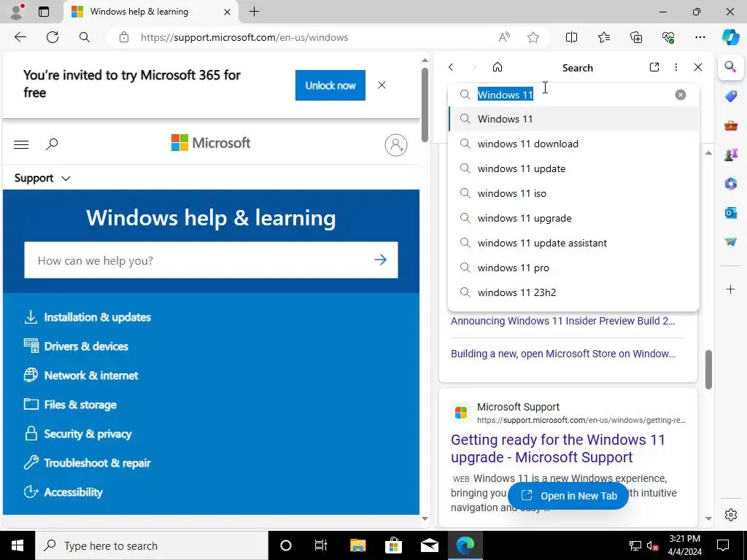This screenshot has width=747, height=560.
Task: Open the sidebar Microsoft 365 icon
Action: click(730, 183)
